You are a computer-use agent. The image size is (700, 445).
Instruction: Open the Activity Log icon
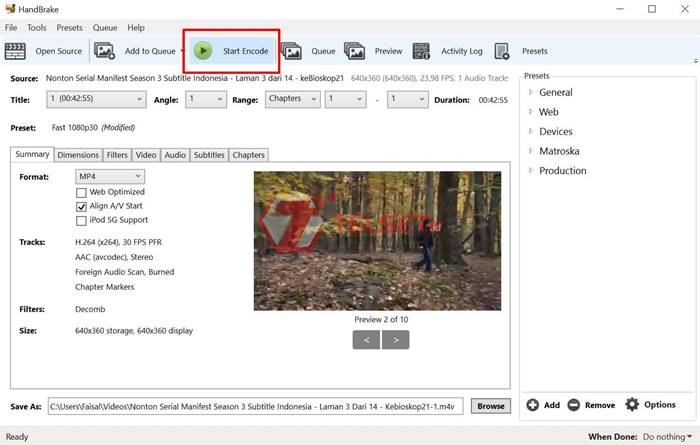(x=421, y=51)
